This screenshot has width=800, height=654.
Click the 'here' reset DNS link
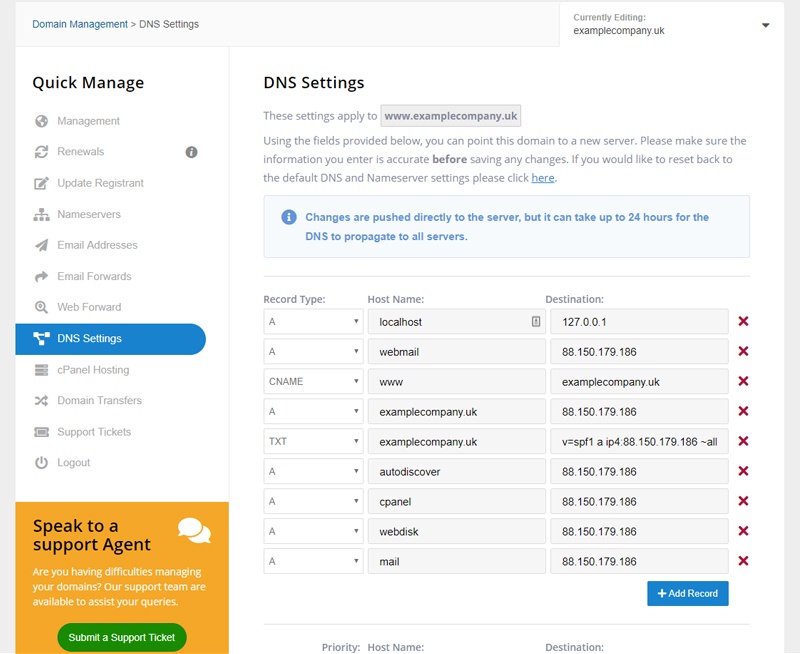point(543,178)
